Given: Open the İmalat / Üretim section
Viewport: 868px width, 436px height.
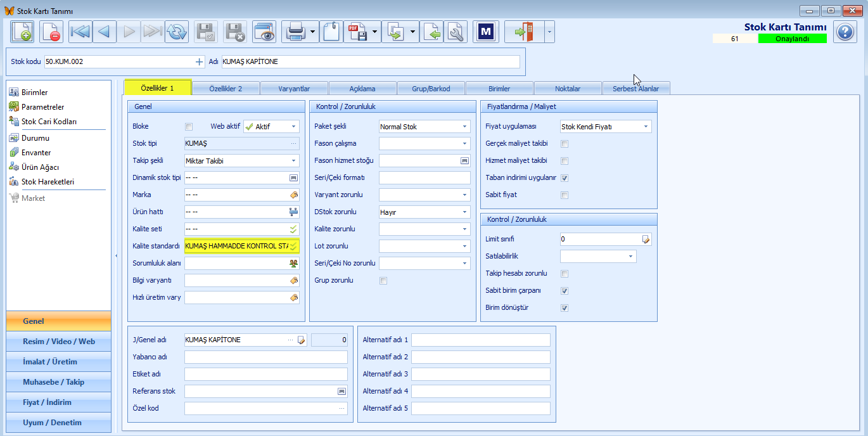Looking at the screenshot, I should pyautogui.click(x=58, y=362).
